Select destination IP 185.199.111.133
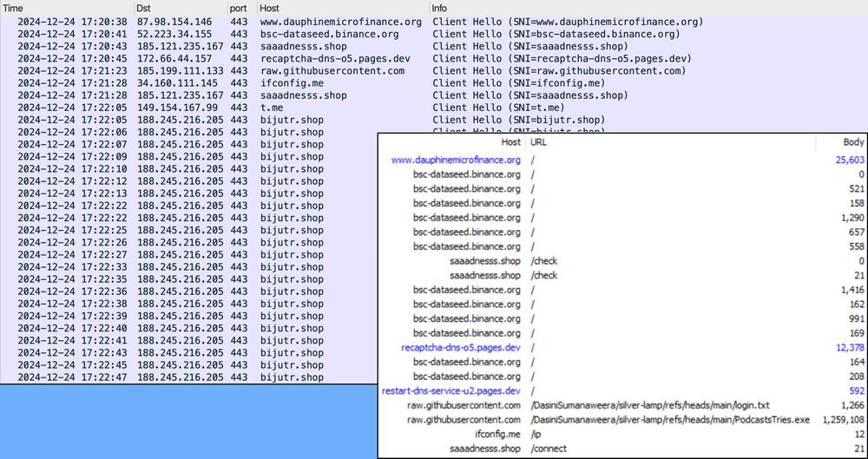 point(181,71)
